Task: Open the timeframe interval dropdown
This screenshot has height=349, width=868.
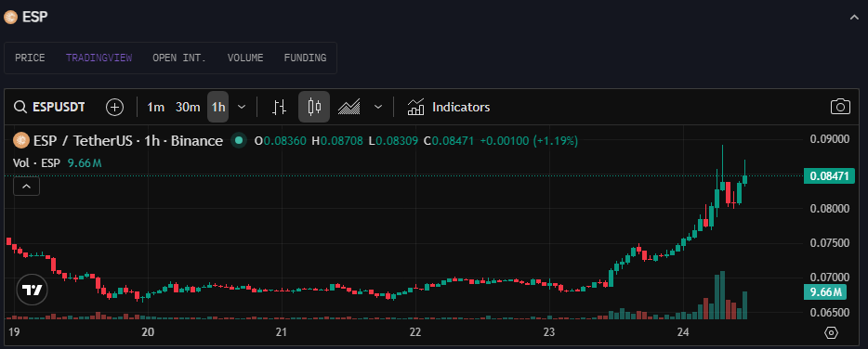Action: (242, 107)
